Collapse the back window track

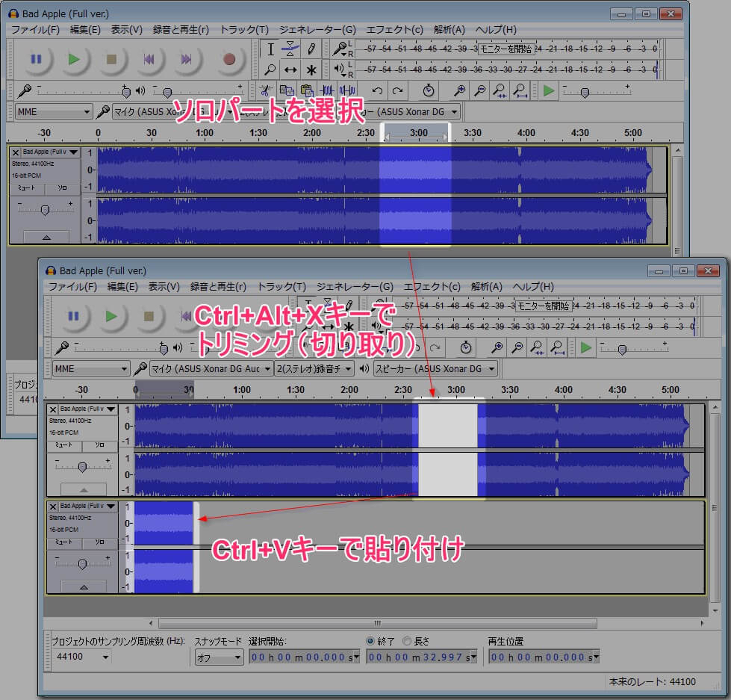(x=46, y=237)
